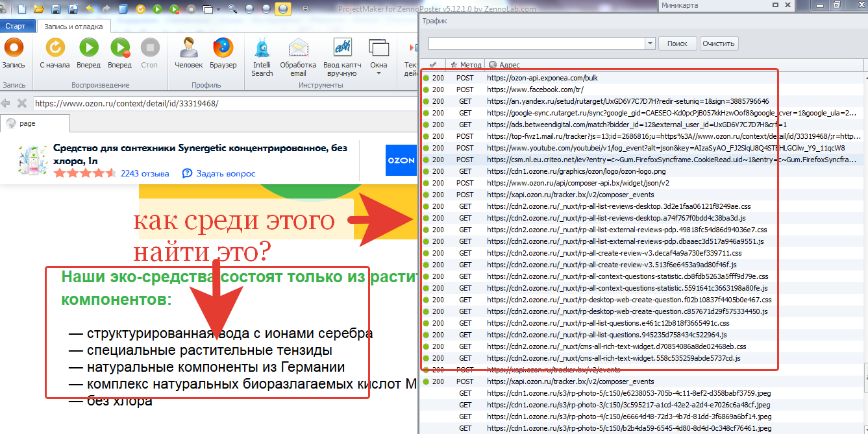Click the small green play icon in quick toolbar

158,9
